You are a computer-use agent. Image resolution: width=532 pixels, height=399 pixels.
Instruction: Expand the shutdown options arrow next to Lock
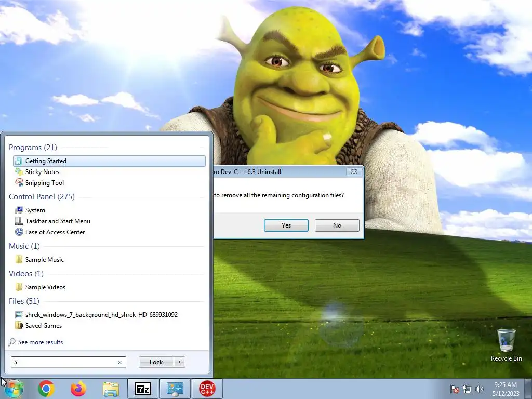tap(179, 362)
